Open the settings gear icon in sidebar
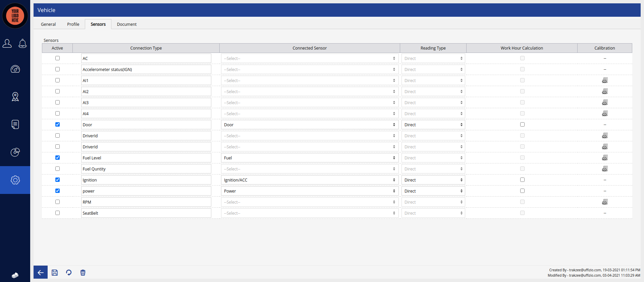This screenshot has width=644, height=282. 15,180
